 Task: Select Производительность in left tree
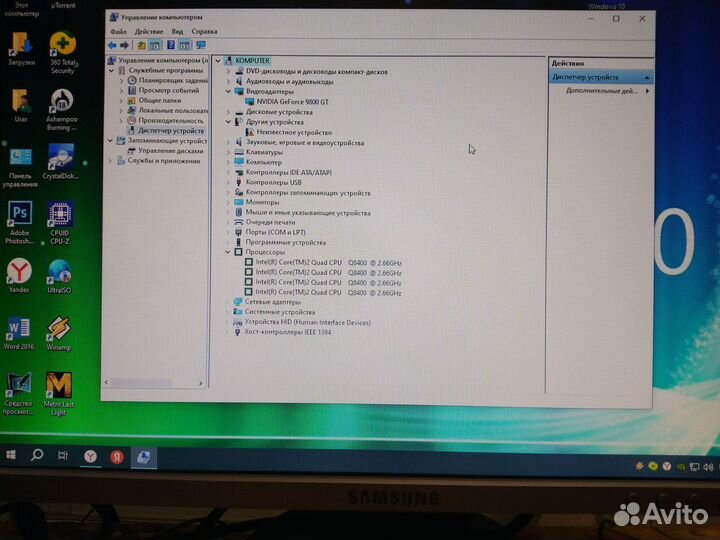170,120
